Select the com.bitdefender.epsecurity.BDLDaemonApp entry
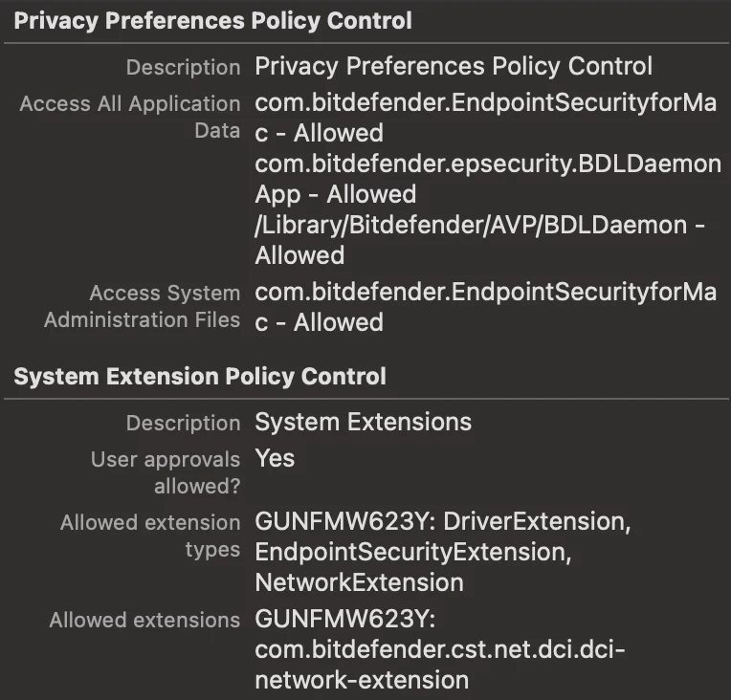Viewport: 731px width, 700px height. point(488,179)
